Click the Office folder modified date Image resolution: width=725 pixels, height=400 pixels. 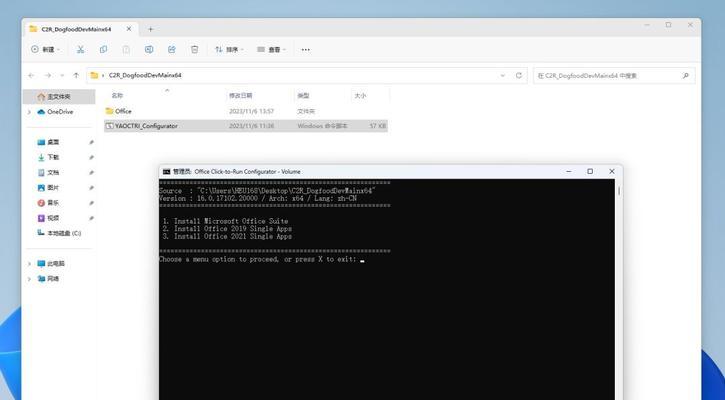[x=252, y=111]
